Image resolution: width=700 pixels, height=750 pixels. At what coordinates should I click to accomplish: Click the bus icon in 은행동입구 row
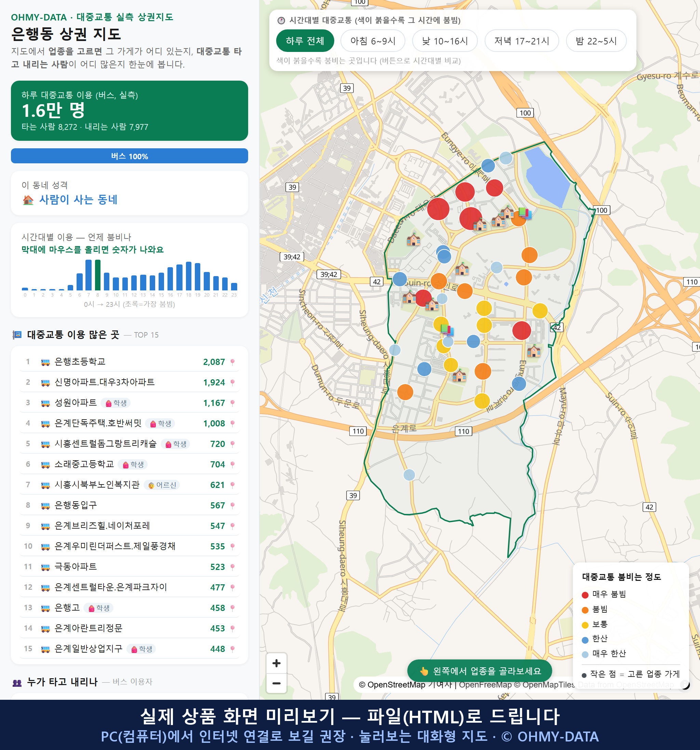pyautogui.click(x=45, y=506)
